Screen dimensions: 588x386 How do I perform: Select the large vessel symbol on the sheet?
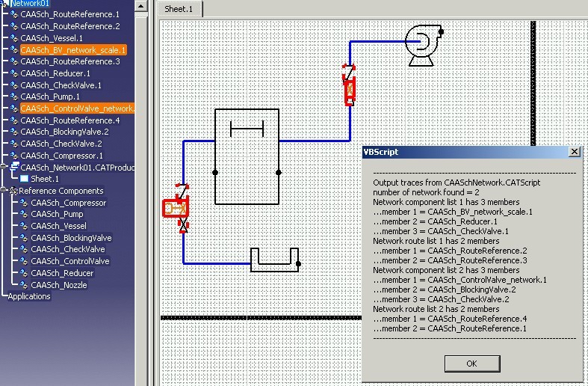tap(247, 156)
